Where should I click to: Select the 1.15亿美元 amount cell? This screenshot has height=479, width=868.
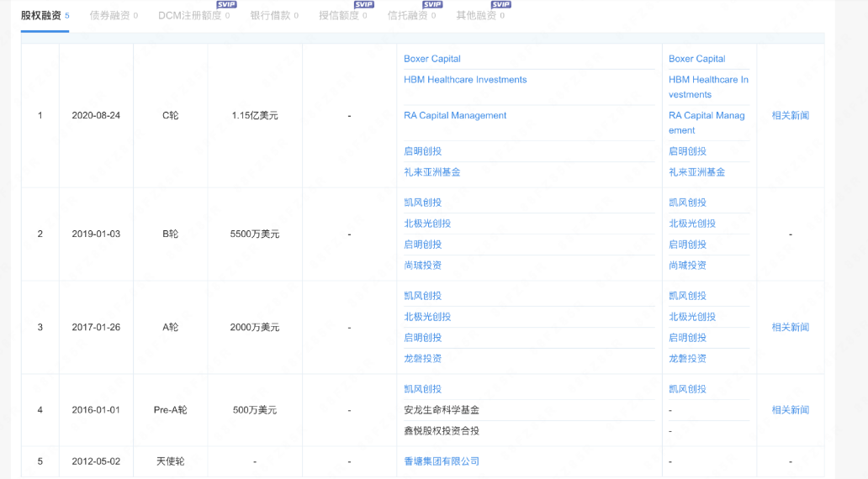pos(255,116)
